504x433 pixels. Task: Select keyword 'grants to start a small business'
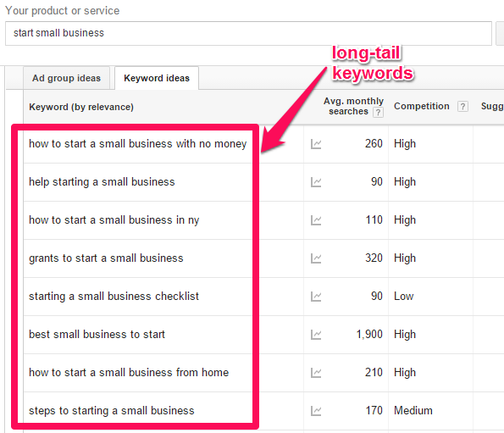click(x=106, y=258)
